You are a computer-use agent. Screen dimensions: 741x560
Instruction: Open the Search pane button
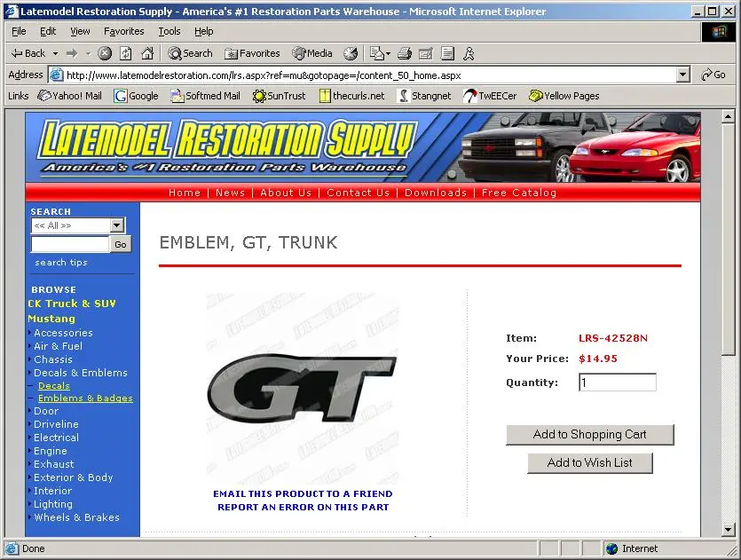tap(190, 53)
